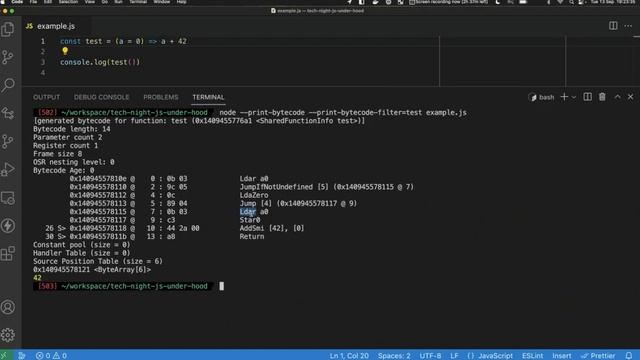
Task: Click Prettier status bar item
Action: [598, 356]
